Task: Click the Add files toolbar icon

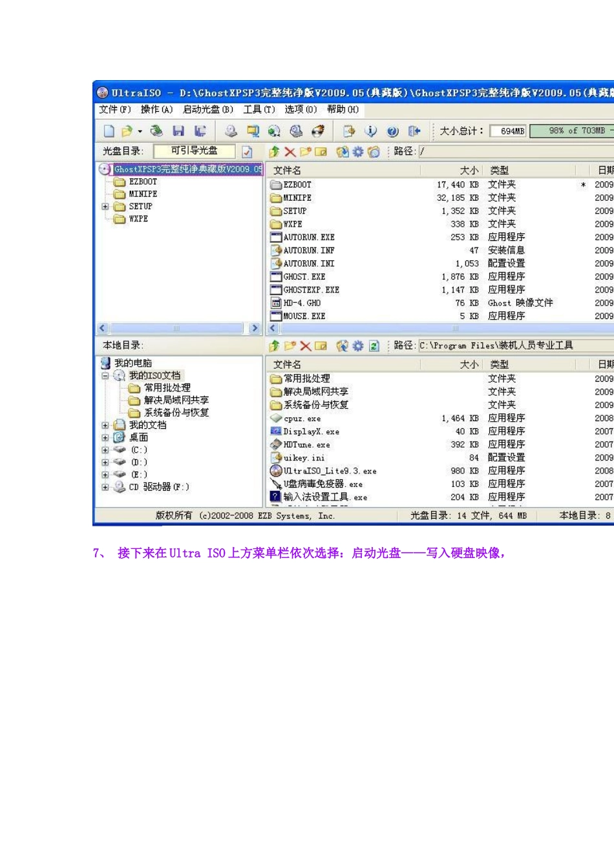Action: [349, 131]
